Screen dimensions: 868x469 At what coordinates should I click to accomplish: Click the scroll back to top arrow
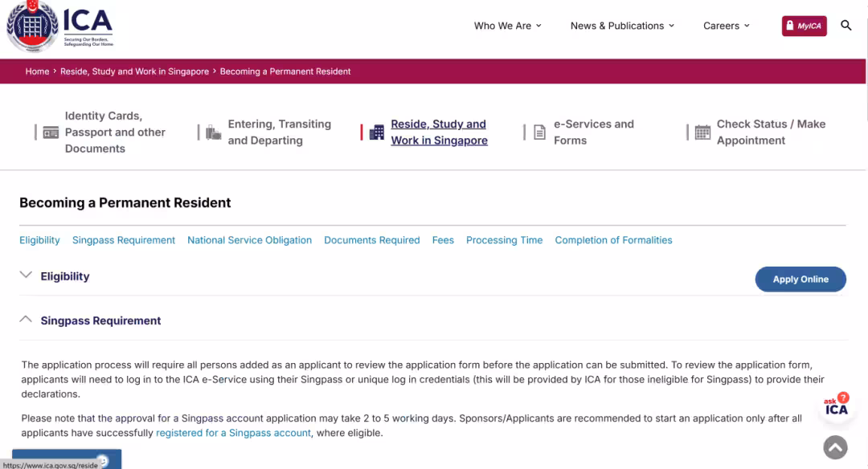tap(836, 447)
